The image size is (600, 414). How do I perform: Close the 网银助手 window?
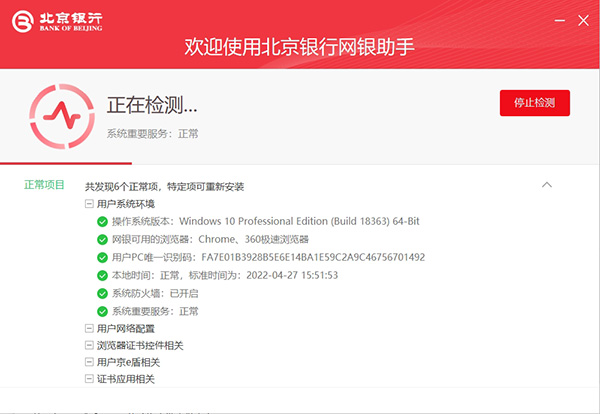(x=583, y=20)
